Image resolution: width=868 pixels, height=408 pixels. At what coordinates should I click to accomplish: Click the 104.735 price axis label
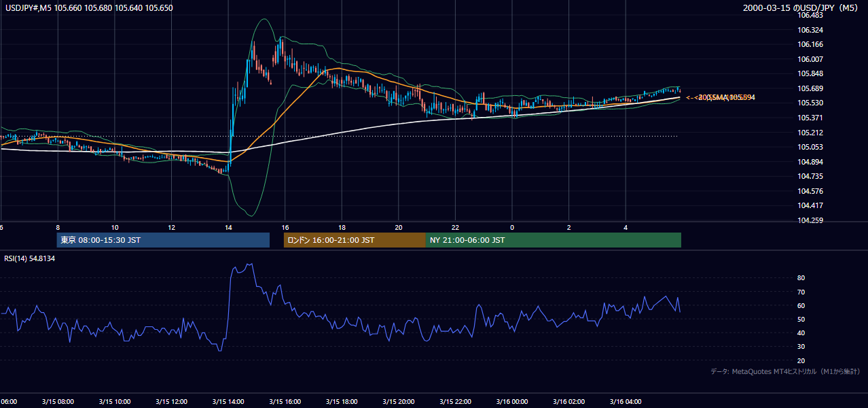pos(811,176)
